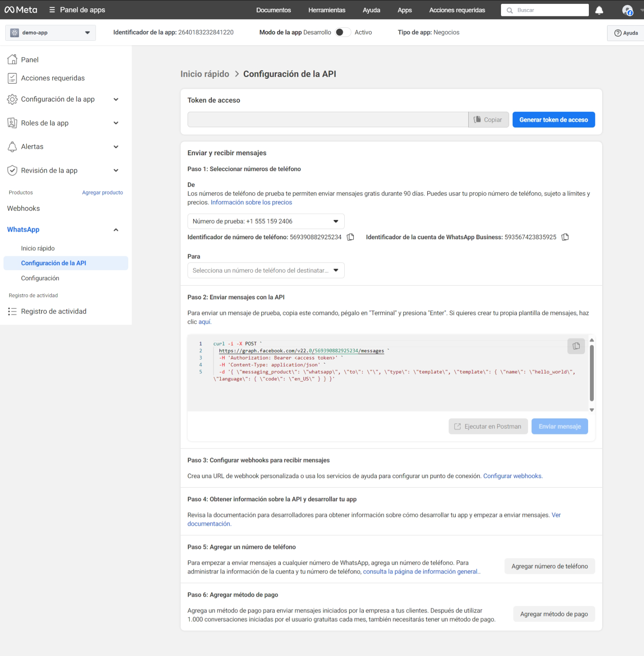The height and width of the screenshot is (656, 644).
Task: Click Generar token de acceso button
Action: (553, 120)
